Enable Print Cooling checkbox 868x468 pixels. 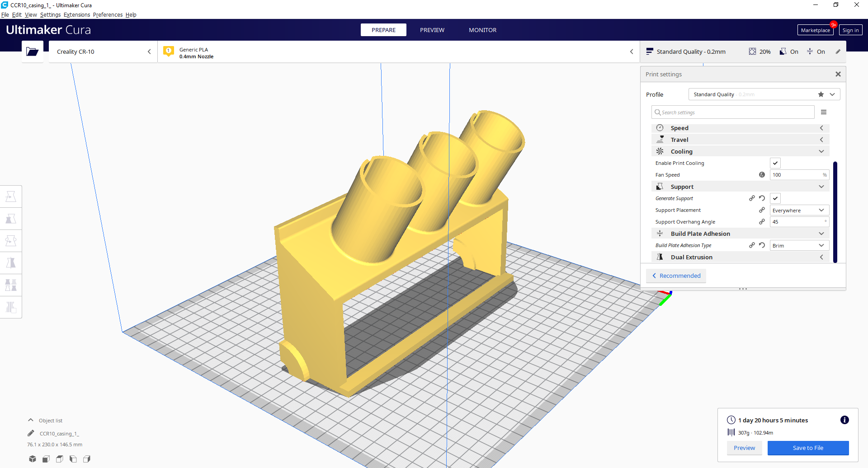[775, 163]
